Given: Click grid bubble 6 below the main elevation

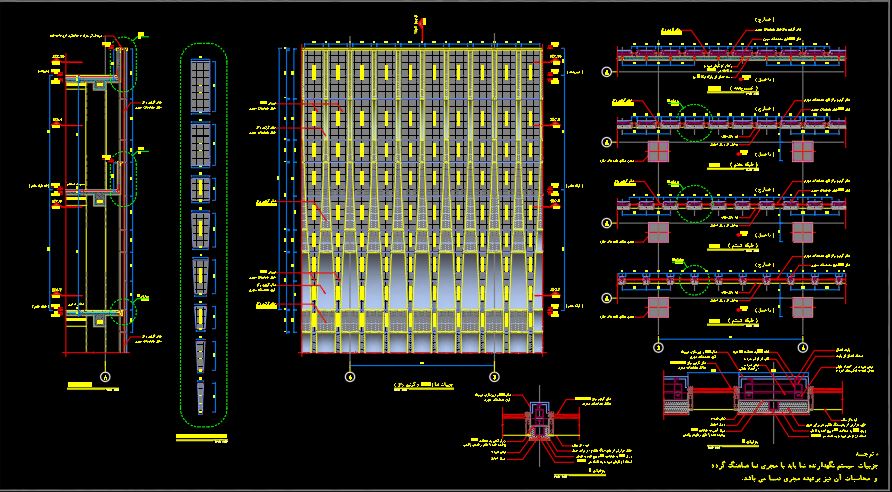Looking at the screenshot, I should [x=350, y=377].
